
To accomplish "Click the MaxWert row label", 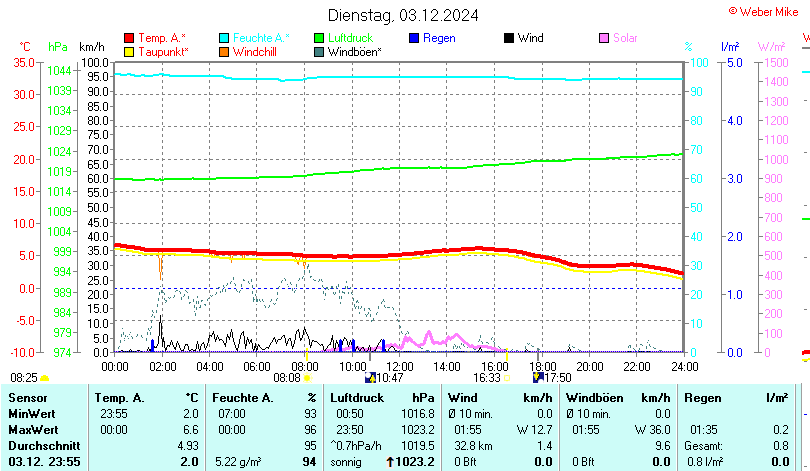I will pyautogui.click(x=34, y=430).
